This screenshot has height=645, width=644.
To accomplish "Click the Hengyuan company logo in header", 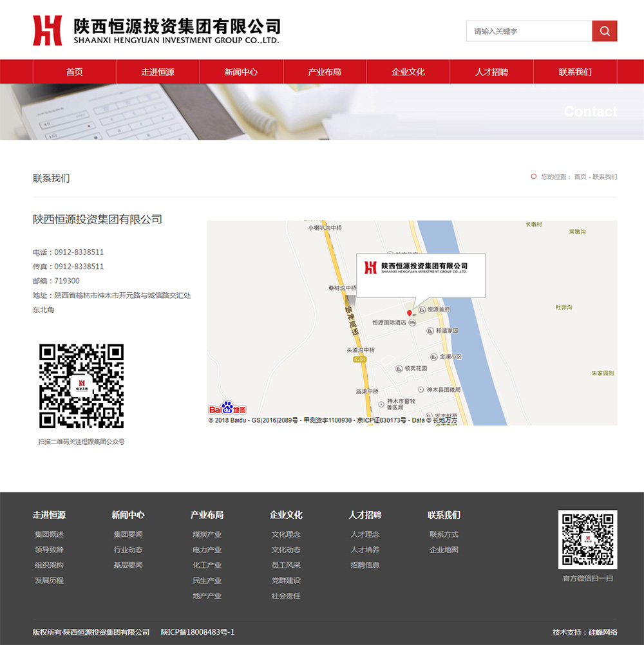I will (x=156, y=30).
